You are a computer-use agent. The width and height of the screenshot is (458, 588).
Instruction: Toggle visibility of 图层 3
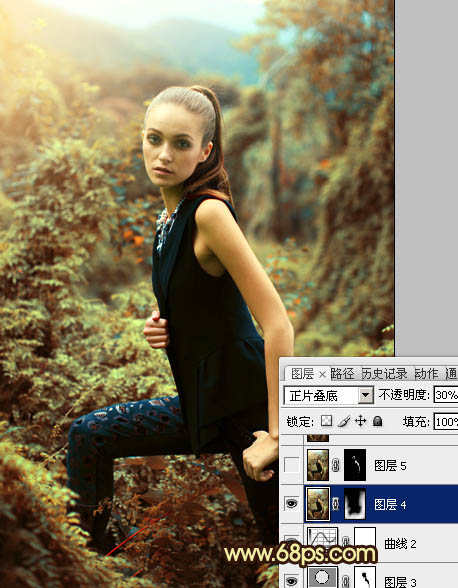[x=291, y=580]
